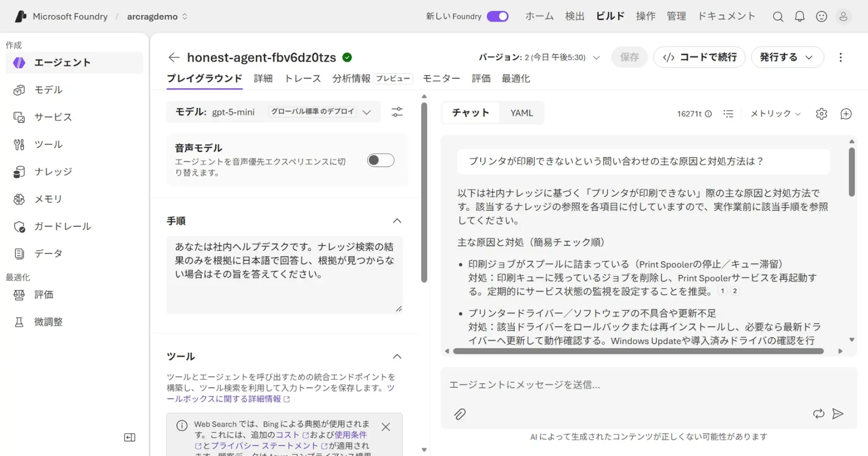Open model parameter sliders icon
868x456 pixels.
click(x=397, y=112)
